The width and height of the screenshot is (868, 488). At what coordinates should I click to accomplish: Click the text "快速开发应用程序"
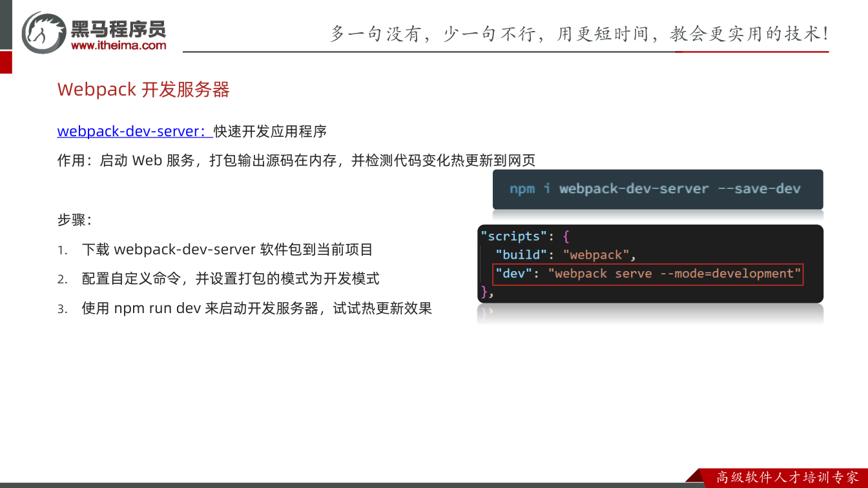(271, 132)
